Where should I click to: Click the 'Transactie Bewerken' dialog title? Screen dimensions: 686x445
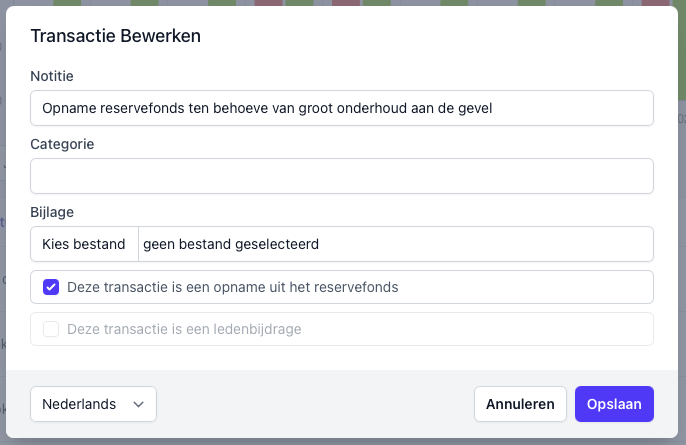tap(116, 36)
